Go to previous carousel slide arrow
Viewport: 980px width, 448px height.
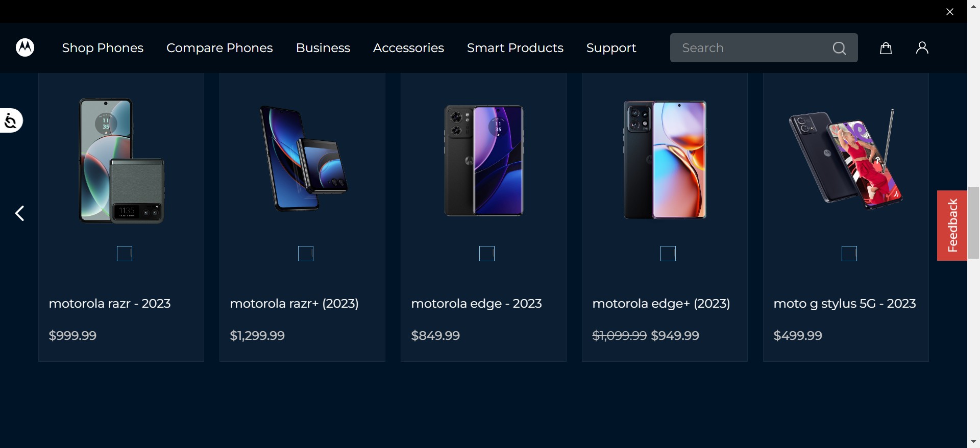click(x=20, y=213)
